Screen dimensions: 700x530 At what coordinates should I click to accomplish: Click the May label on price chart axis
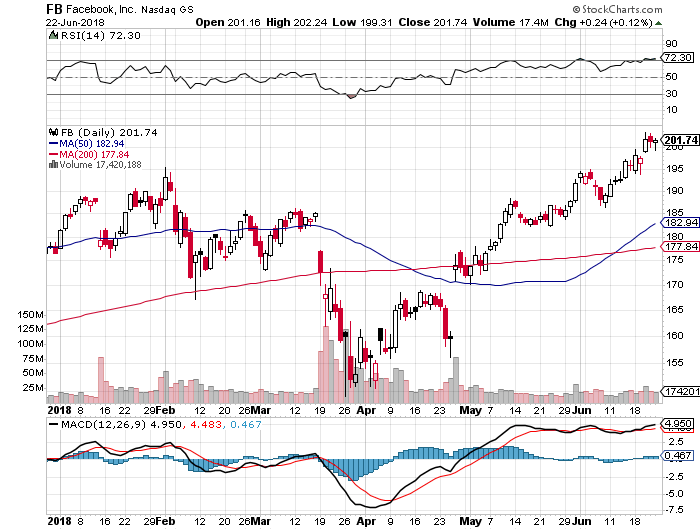pyautogui.click(x=471, y=410)
